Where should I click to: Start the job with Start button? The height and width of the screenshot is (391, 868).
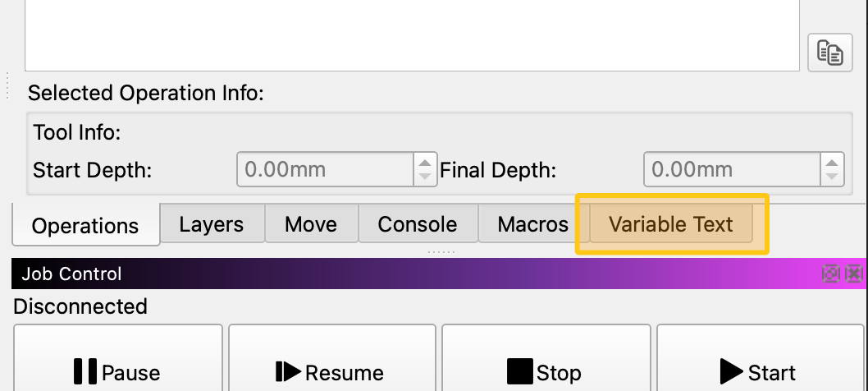click(758, 372)
